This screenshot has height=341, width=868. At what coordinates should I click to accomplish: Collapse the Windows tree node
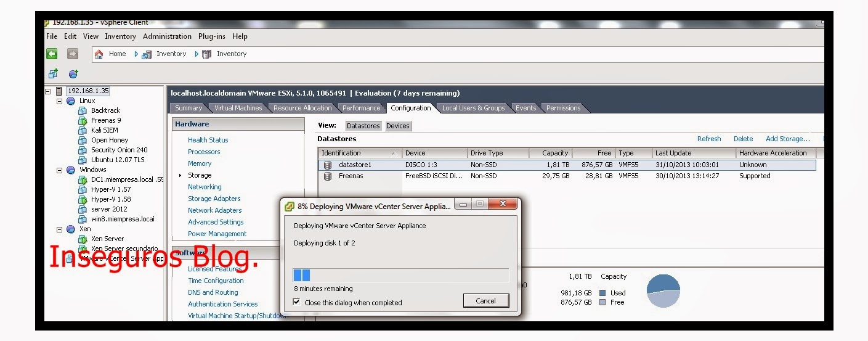(60, 170)
